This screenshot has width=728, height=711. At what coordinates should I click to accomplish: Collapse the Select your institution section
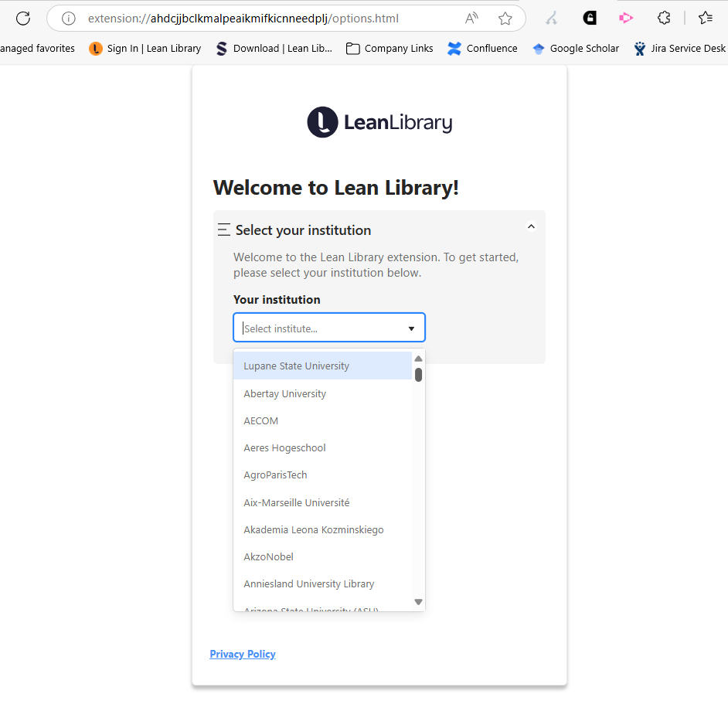point(531,226)
